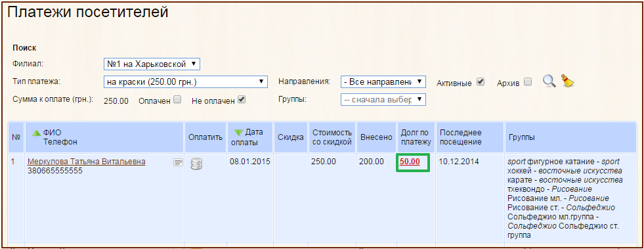Open Меркулова Татьяна Витальевна profile link
Viewport: 644px width, 249px height.
point(86,162)
